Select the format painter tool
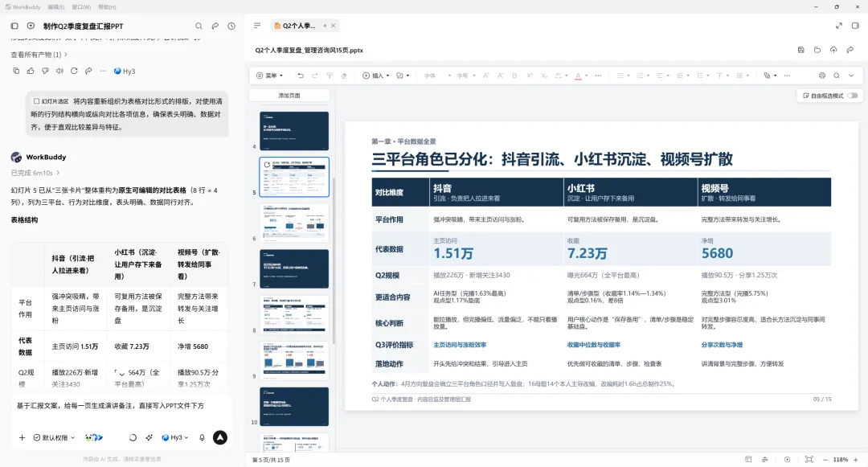 click(330, 76)
